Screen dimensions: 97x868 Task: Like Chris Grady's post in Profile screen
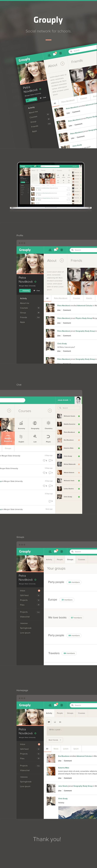[59, 351]
